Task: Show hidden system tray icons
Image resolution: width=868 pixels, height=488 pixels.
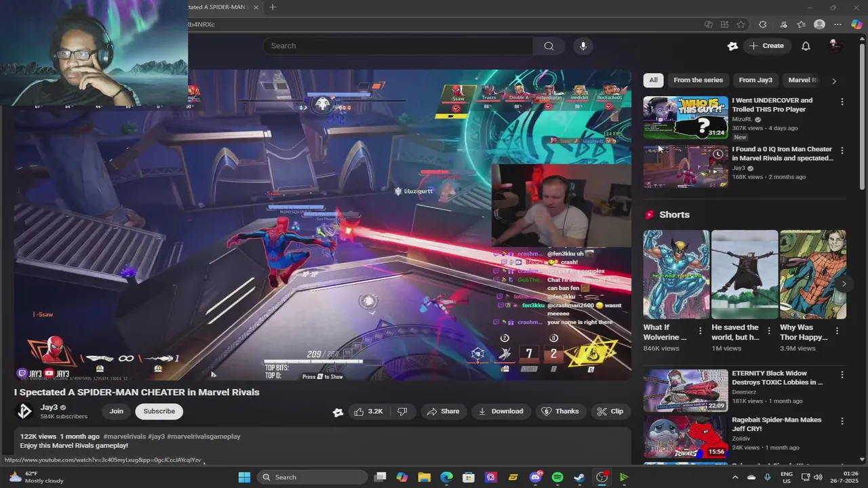Action: tap(735, 477)
